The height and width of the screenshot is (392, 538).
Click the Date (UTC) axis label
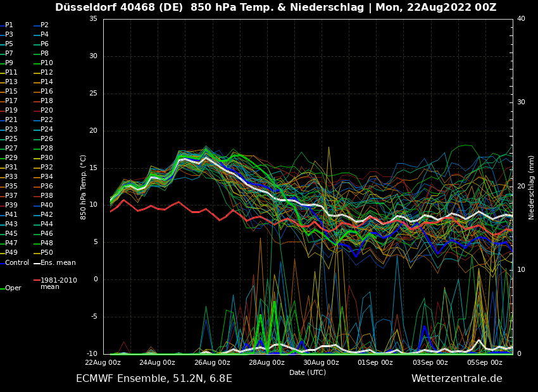click(x=308, y=373)
